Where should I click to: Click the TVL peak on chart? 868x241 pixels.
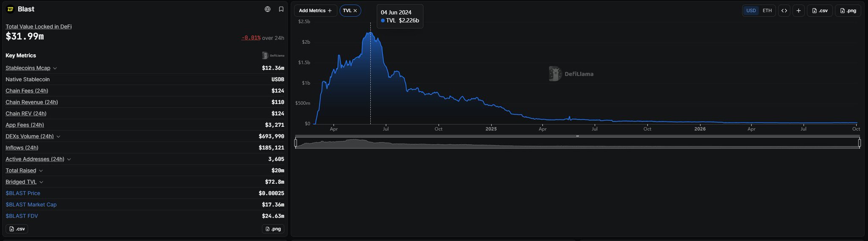pos(370,32)
